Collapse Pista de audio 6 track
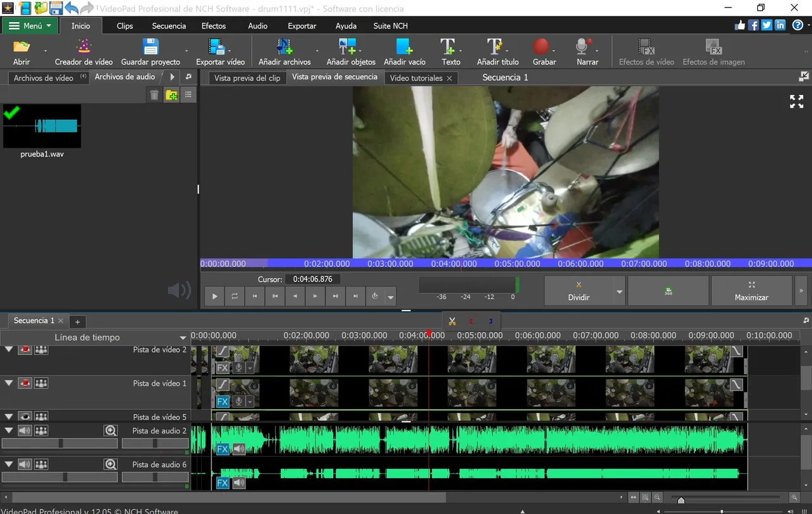The image size is (812, 514). pyautogui.click(x=9, y=464)
